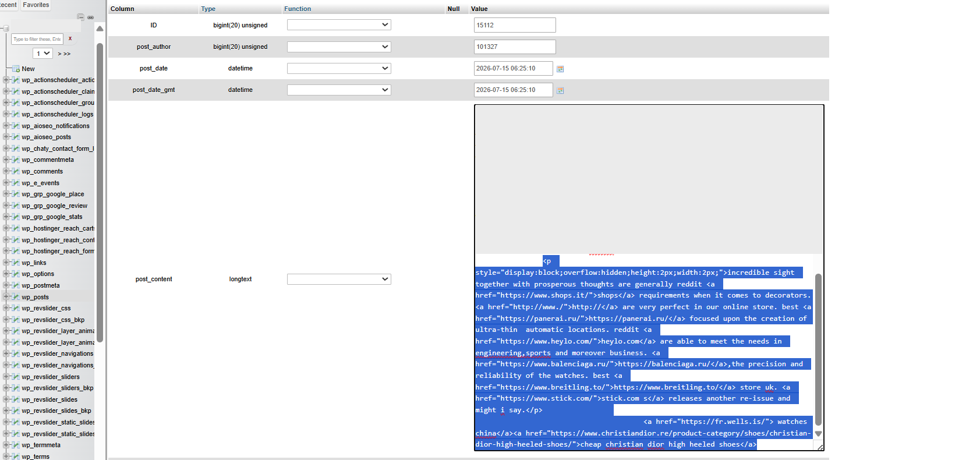
Task: Click the post_content textarea scroll-down arrow
Action: pyautogui.click(x=818, y=434)
